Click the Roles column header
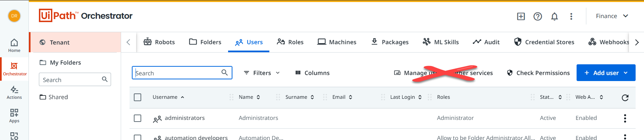This screenshot has height=140, width=644. pyautogui.click(x=443, y=97)
